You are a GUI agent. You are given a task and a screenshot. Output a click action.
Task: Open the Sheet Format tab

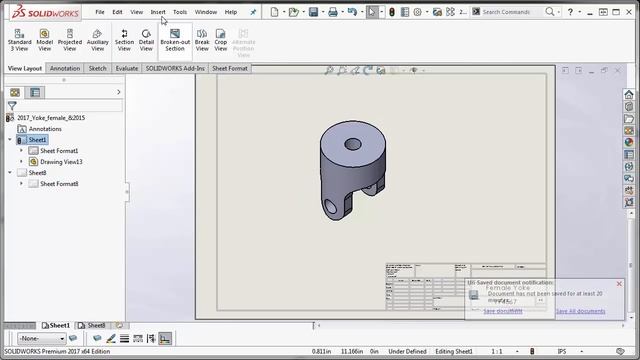(230, 69)
